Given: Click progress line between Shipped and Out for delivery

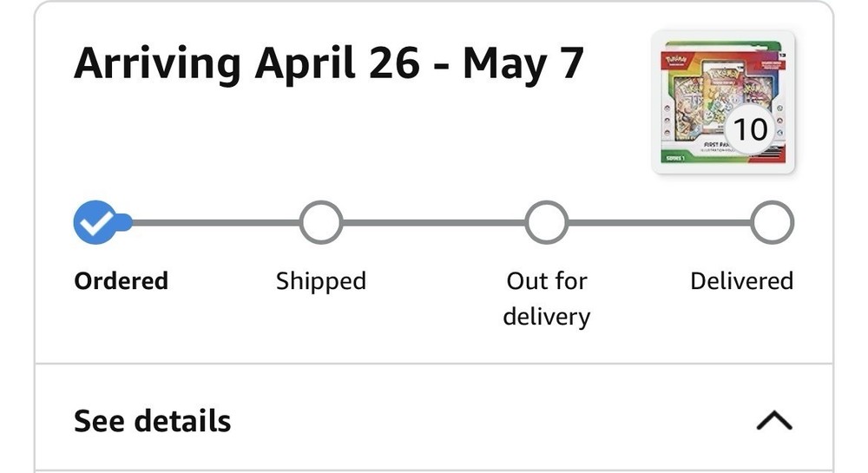Looking at the screenshot, I should tap(433, 223).
